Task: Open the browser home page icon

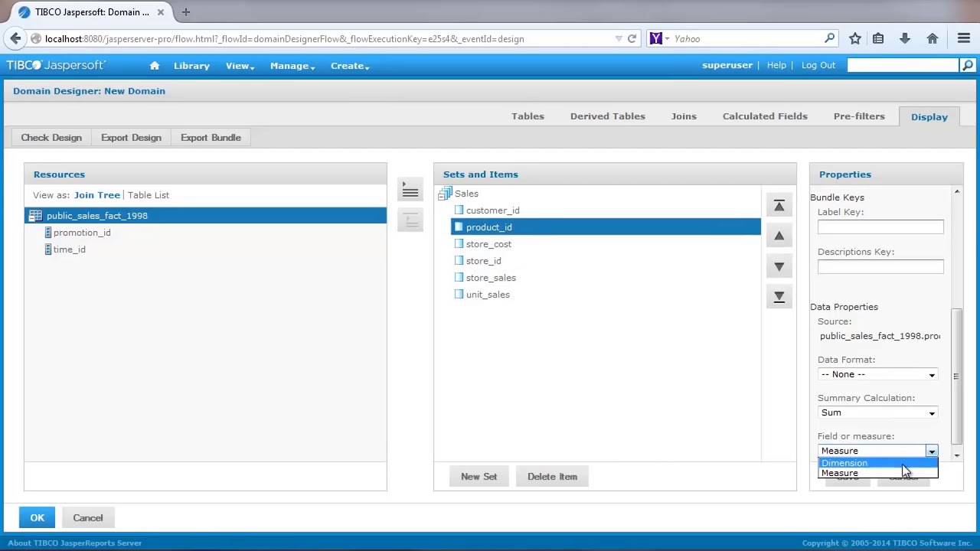Action: click(x=933, y=38)
